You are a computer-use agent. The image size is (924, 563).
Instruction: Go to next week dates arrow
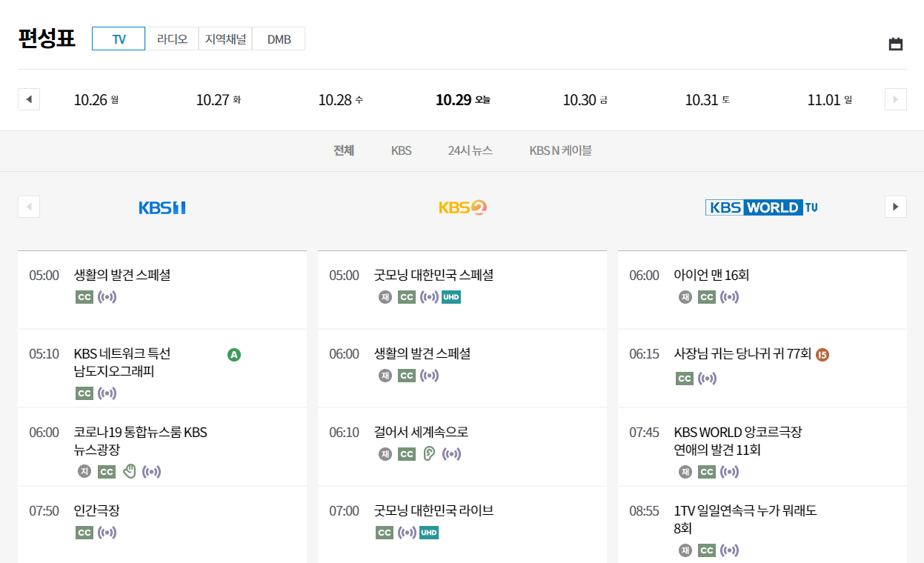(896, 99)
